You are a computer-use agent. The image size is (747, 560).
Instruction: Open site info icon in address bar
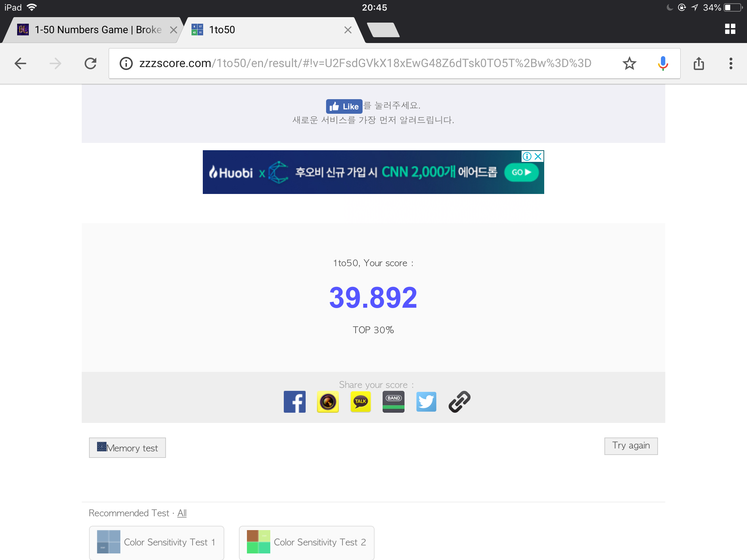pos(126,63)
